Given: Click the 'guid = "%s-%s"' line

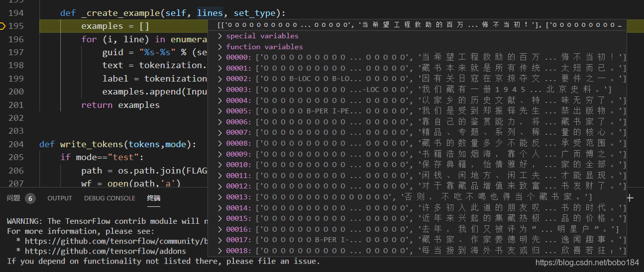Looking at the screenshot, I should point(154,52).
